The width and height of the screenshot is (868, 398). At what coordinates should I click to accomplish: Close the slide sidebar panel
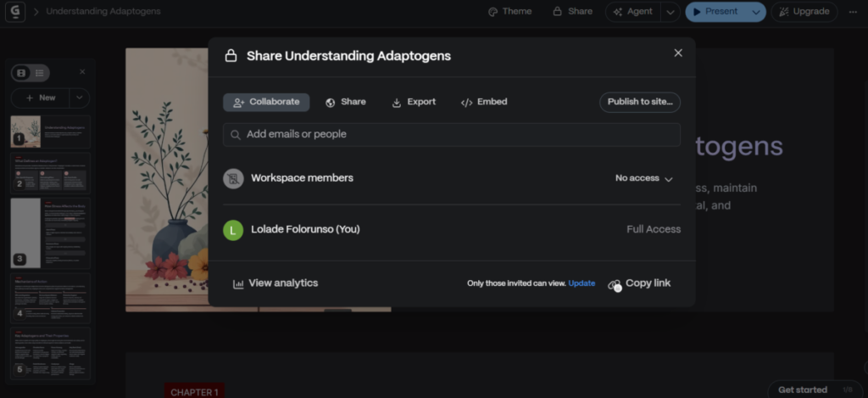pos(82,72)
